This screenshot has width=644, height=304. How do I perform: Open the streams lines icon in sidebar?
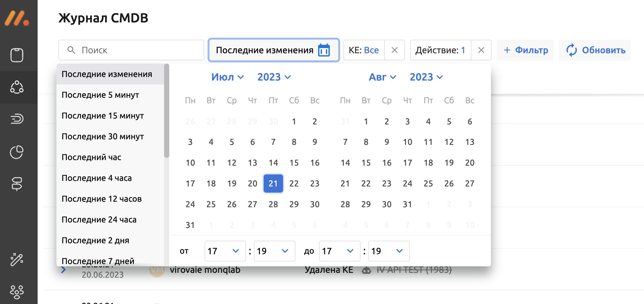[x=17, y=119]
